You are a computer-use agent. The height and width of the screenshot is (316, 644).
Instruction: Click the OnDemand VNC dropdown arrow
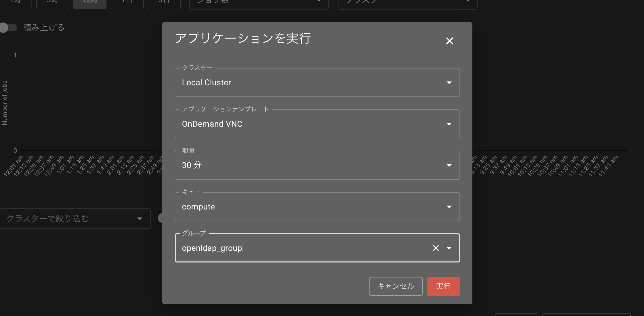[x=449, y=124]
